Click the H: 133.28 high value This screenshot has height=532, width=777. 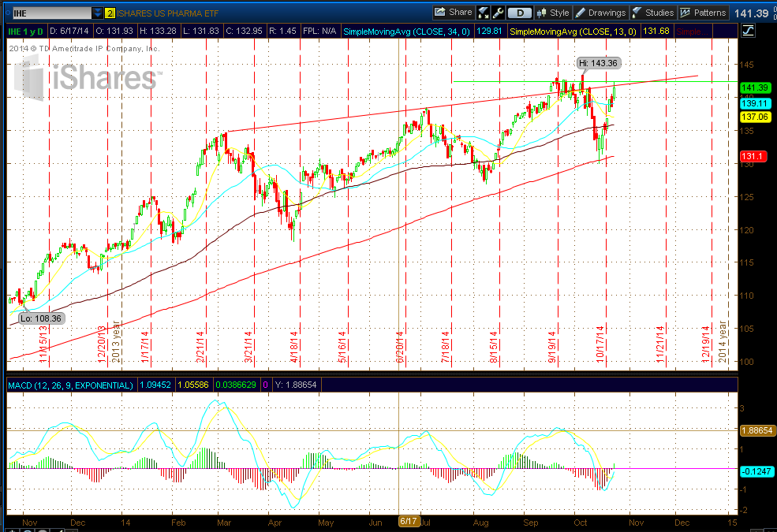point(158,32)
